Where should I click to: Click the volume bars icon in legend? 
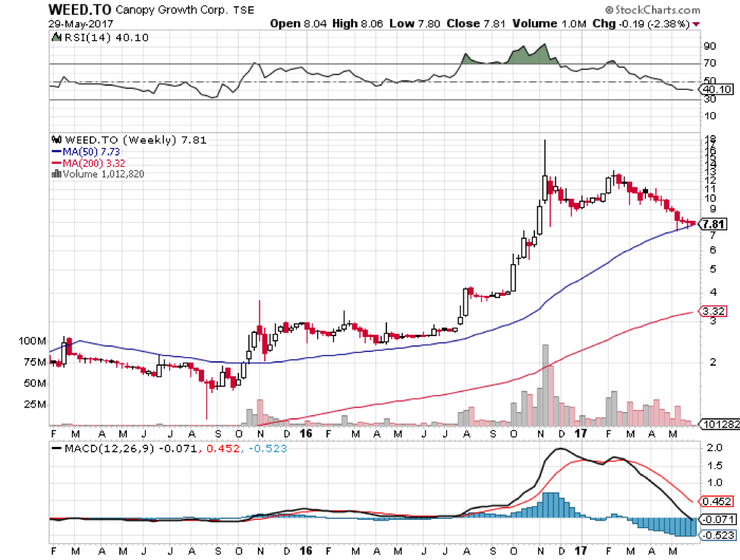coord(56,174)
